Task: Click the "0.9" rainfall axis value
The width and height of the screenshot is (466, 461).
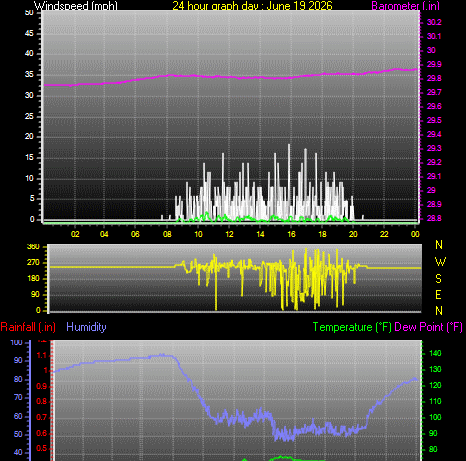Action: 42,387
